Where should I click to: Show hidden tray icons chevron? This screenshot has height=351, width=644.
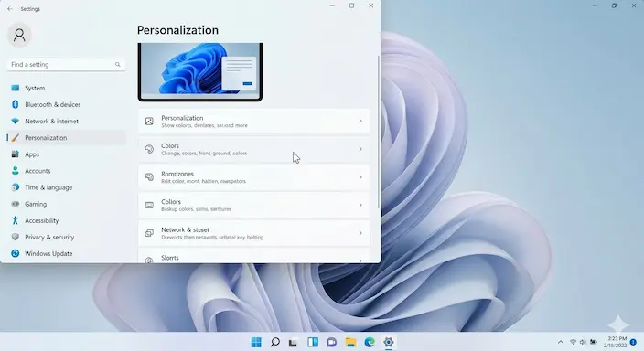point(561,342)
